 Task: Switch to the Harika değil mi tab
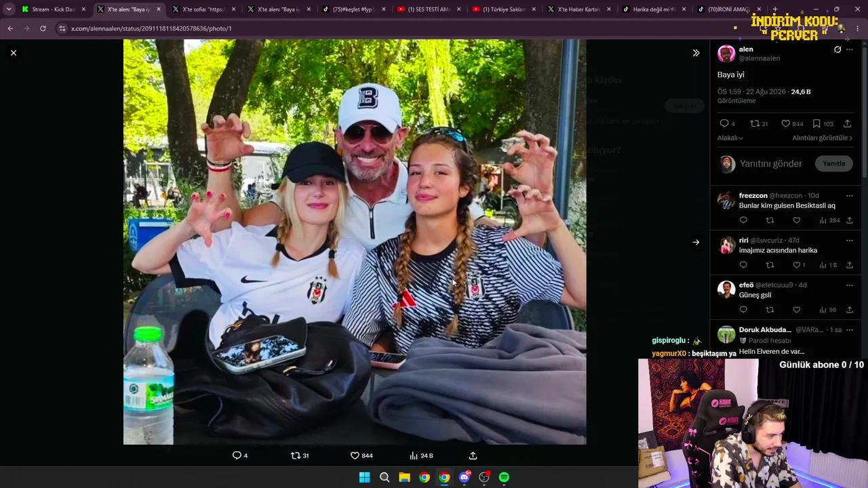653,9
